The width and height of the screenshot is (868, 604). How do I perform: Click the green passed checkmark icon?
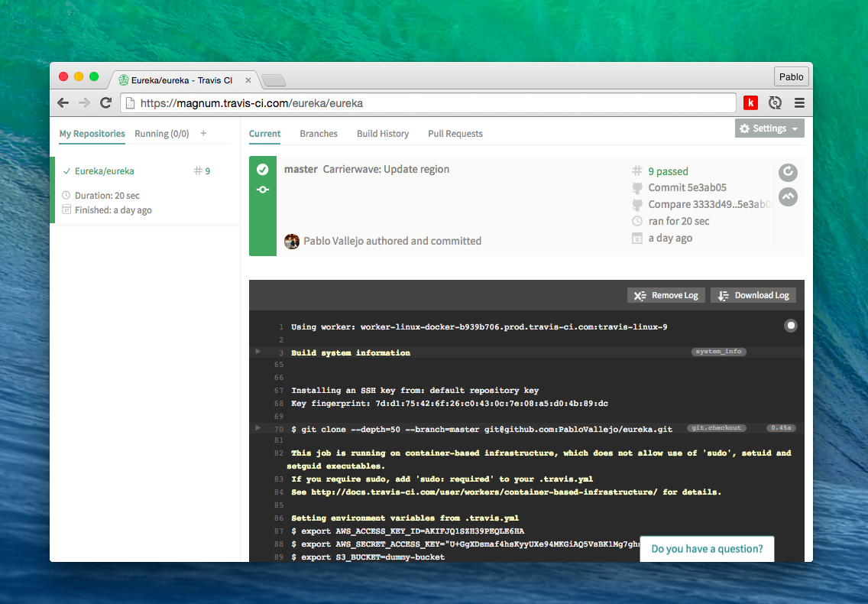click(263, 170)
